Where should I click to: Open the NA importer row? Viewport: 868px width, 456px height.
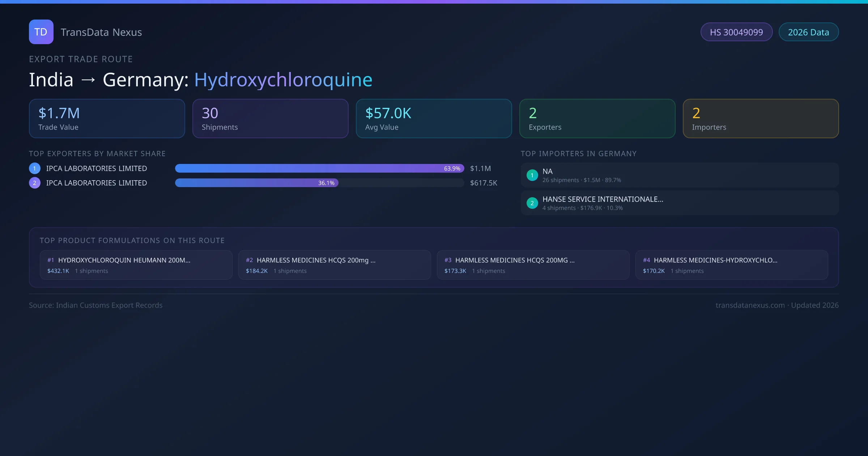pyautogui.click(x=679, y=175)
